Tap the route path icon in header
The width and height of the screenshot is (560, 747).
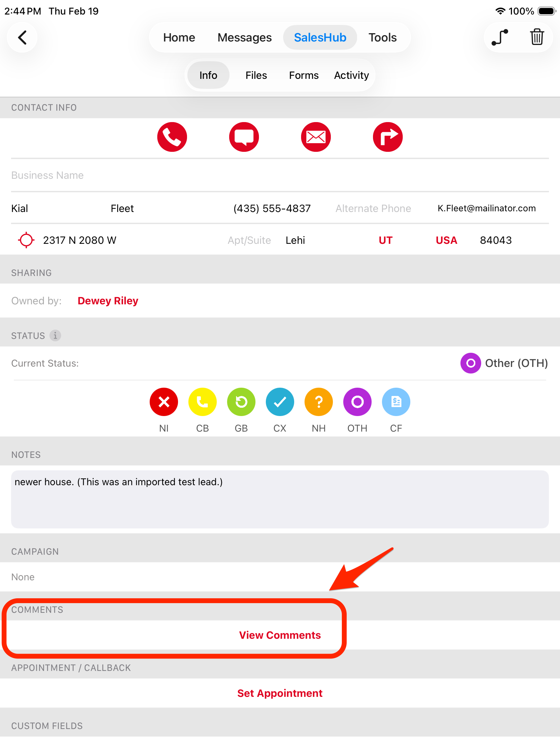tap(500, 37)
